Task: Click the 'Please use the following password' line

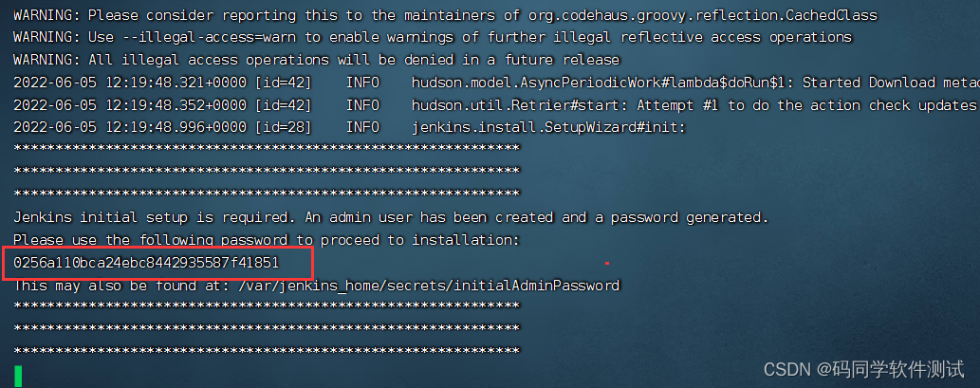Action: coord(267,240)
